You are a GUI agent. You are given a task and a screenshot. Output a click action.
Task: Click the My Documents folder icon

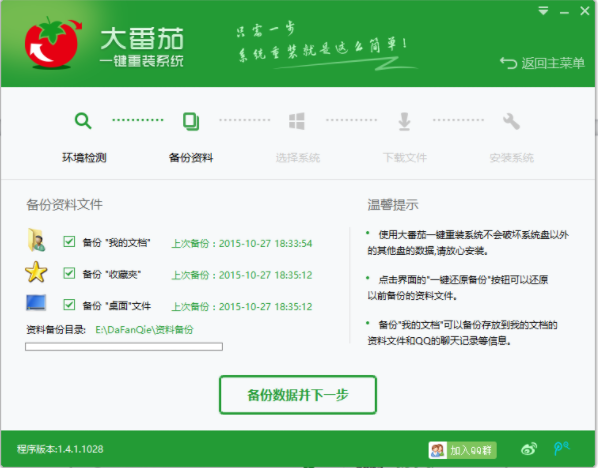[x=36, y=240]
